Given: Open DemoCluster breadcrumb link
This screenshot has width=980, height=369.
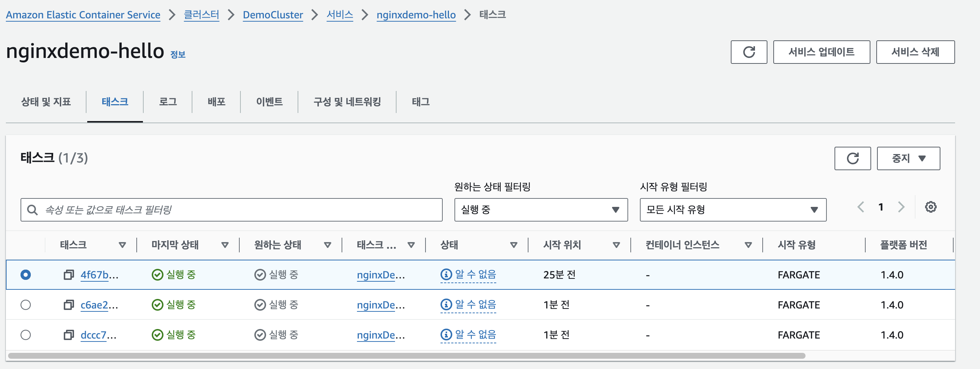Looking at the screenshot, I should (x=273, y=15).
